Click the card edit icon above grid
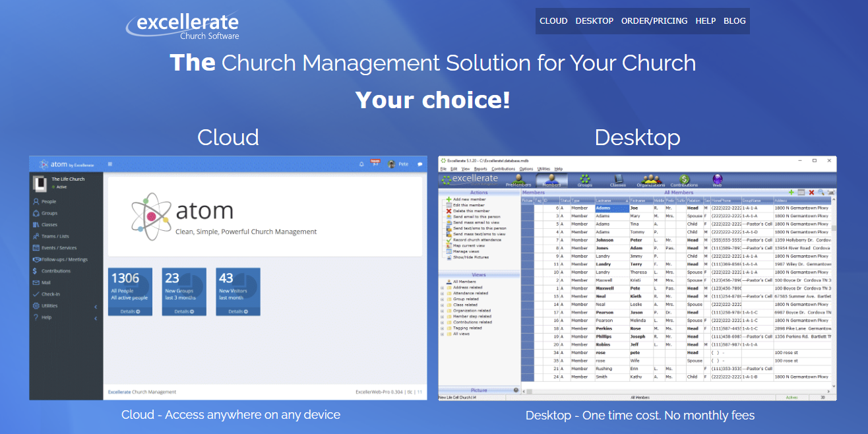This screenshot has width=868, height=434. (801, 192)
